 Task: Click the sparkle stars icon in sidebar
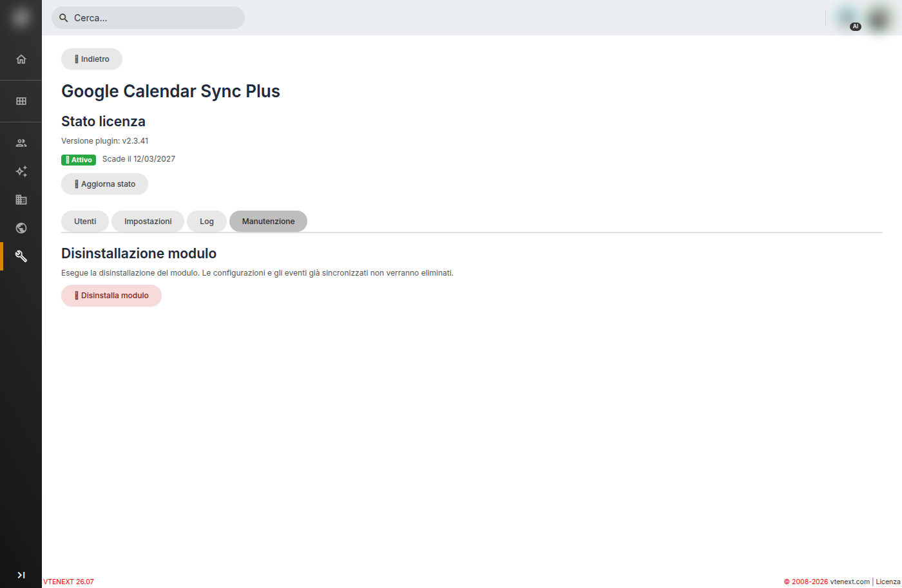pos(21,171)
